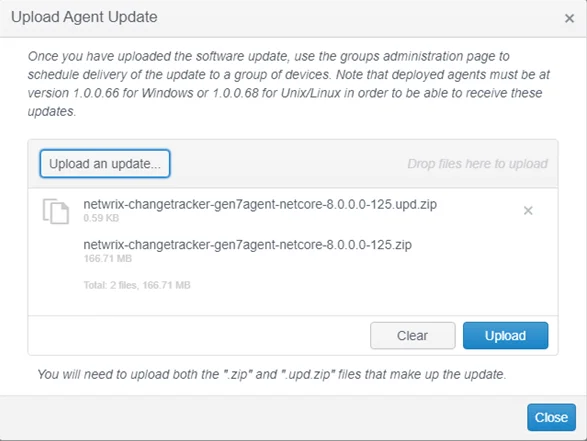Click the italic instruction paragraph about agent versions

click(289, 83)
